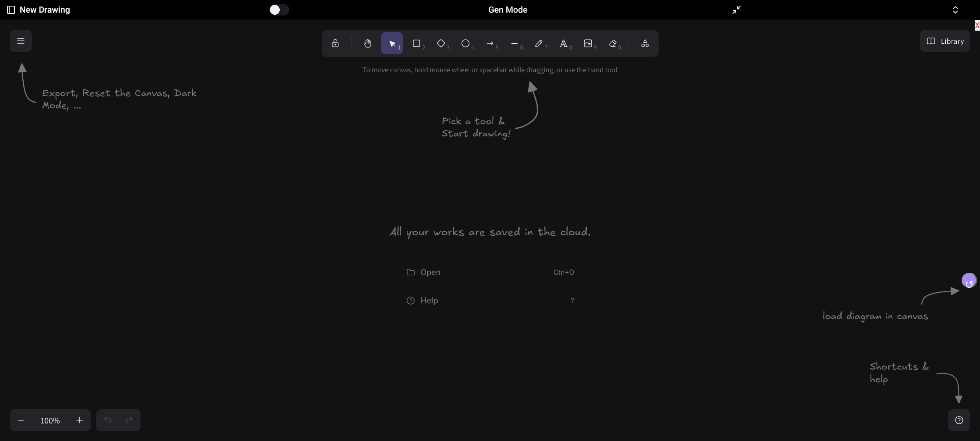The width and height of the screenshot is (980, 441).
Task: Open the hamburger main menu
Action: pos(21,41)
